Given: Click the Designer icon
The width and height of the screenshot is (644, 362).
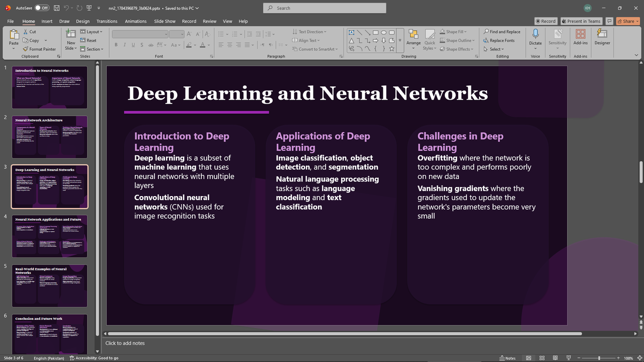Looking at the screenshot, I should click(x=602, y=37).
